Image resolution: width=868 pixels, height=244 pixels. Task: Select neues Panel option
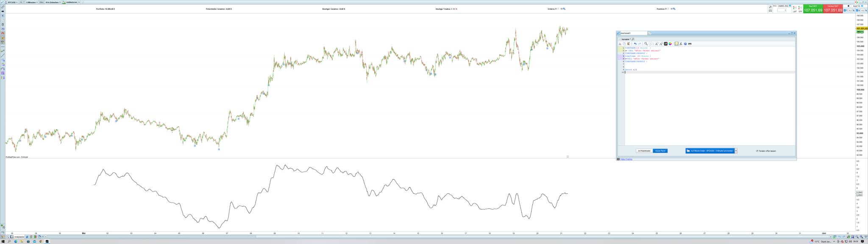pos(660,151)
